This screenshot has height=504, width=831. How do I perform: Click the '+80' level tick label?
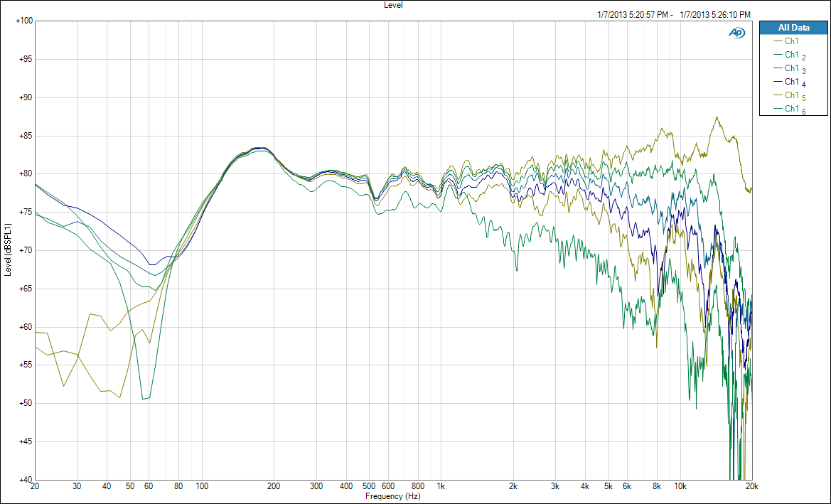click(26, 174)
